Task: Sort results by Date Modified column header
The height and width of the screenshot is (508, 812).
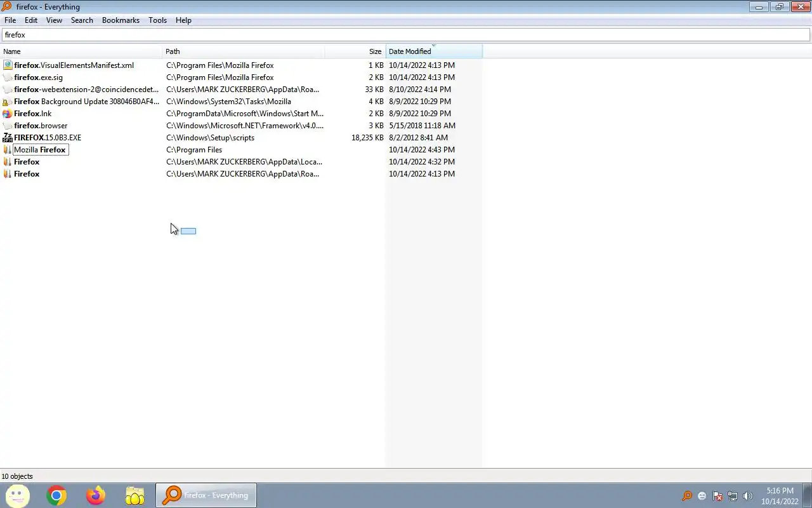Action: tap(434, 51)
